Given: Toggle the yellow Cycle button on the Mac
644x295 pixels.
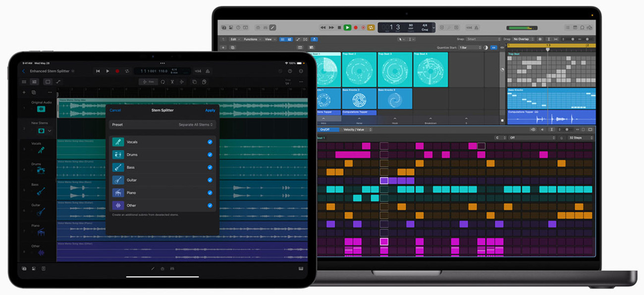Looking at the screenshot, I should click(371, 28).
